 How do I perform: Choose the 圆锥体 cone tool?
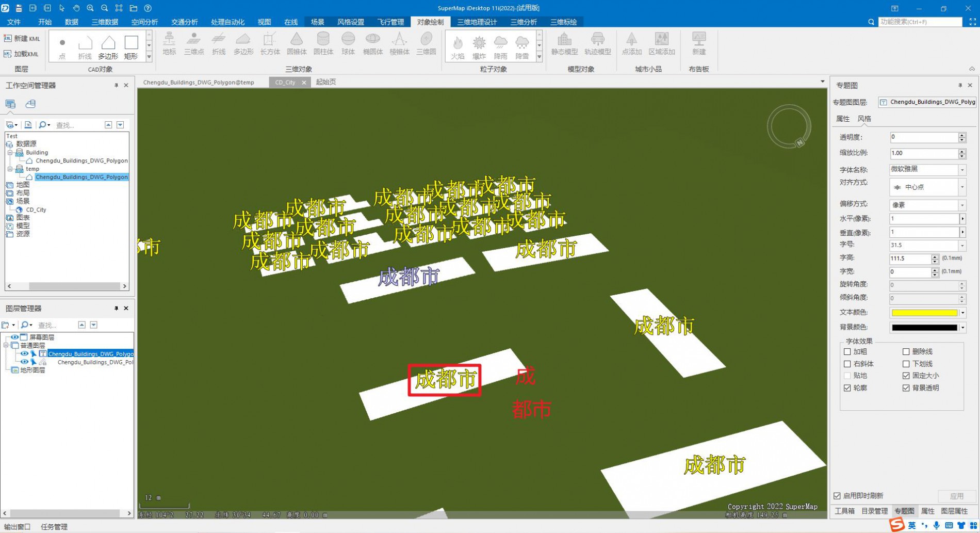[x=297, y=44]
